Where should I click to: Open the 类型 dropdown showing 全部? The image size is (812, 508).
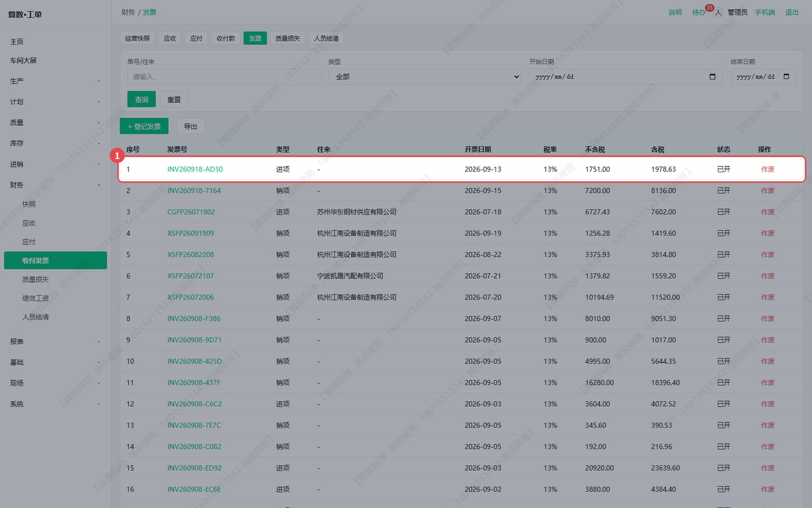pos(424,77)
